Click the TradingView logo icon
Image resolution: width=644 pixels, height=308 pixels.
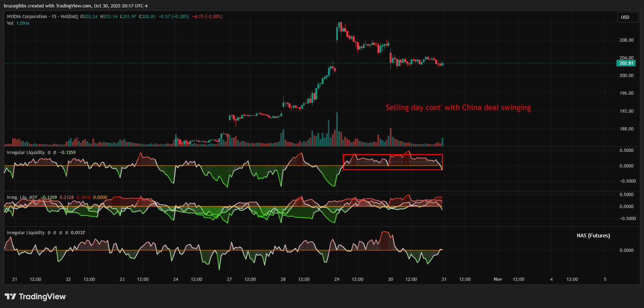[x=10, y=296]
